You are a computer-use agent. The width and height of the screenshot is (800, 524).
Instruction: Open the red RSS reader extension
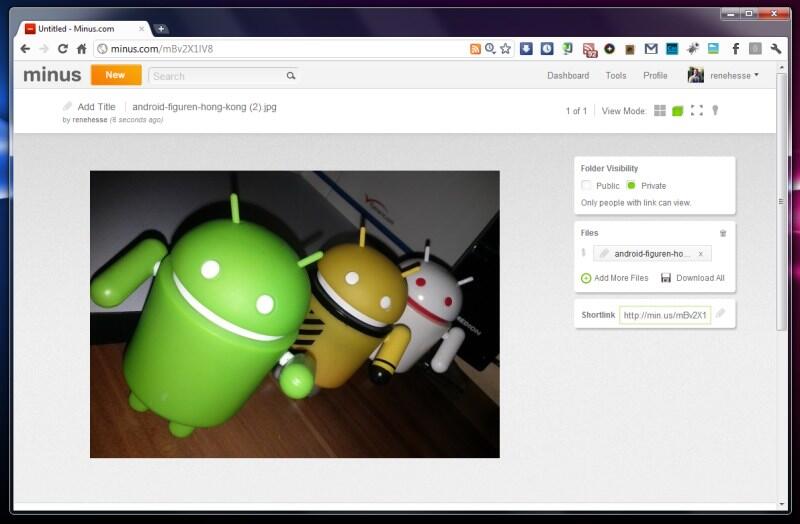[589, 49]
